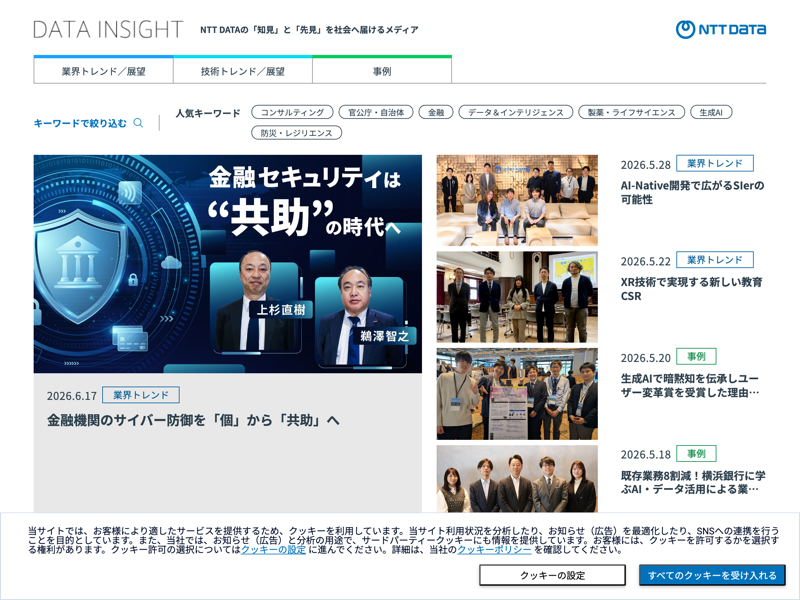The image size is (800, 600).
Task: Click 業界トレンド tag on the 2026.6.17 article
Action: point(141,395)
